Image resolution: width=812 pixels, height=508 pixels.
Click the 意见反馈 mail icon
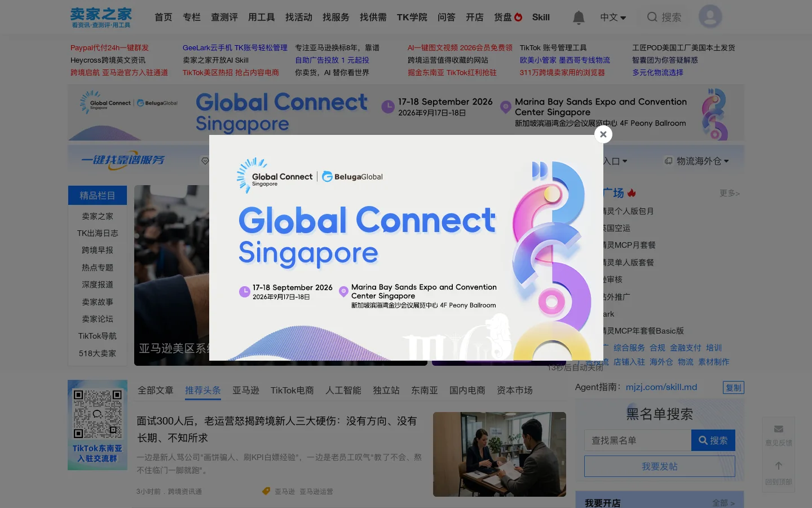pos(779,430)
